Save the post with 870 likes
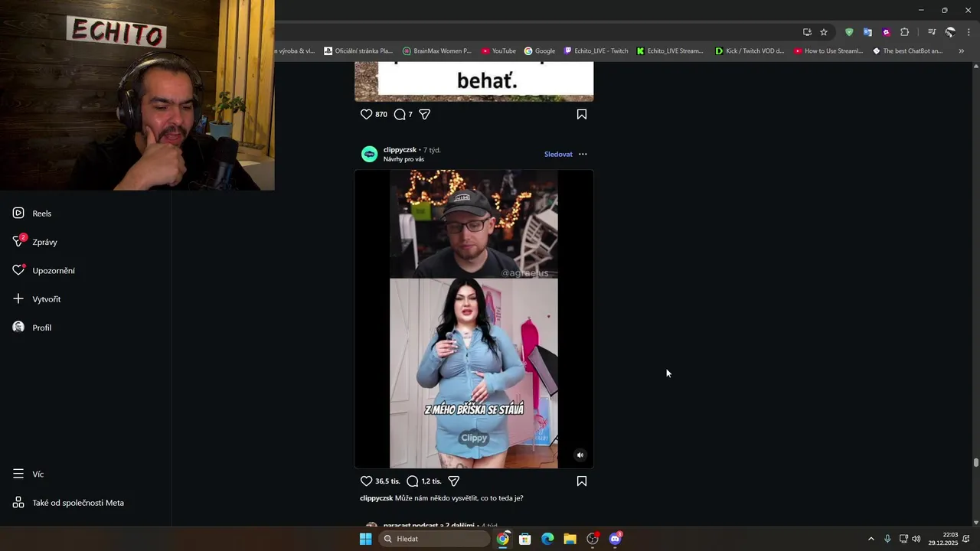This screenshot has height=551, width=980. [582, 114]
